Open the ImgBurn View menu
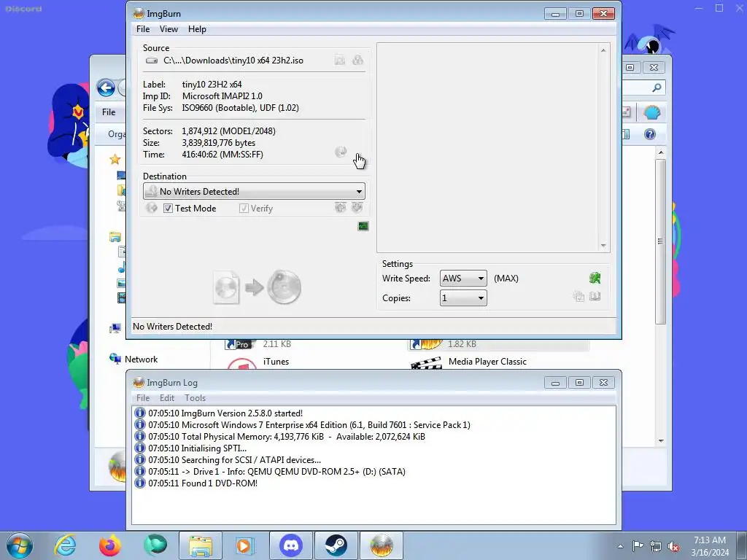The image size is (747, 560). click(169, 29)
